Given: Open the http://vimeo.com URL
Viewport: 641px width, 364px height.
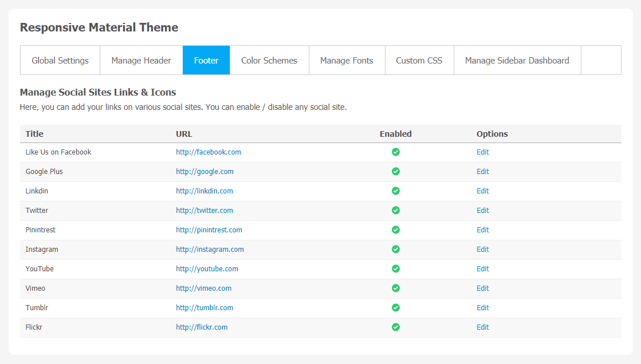Looking at the screenshot, I should click(x=203, y=288).
